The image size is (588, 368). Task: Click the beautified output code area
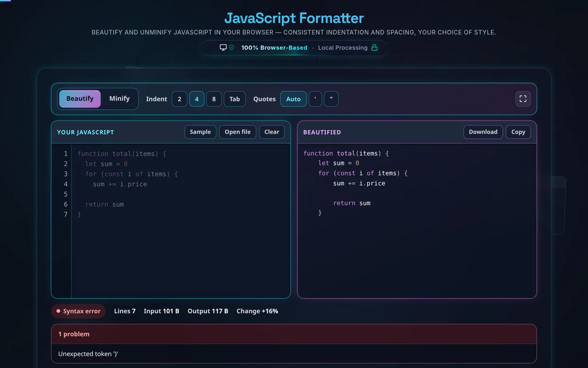(417, 221)
